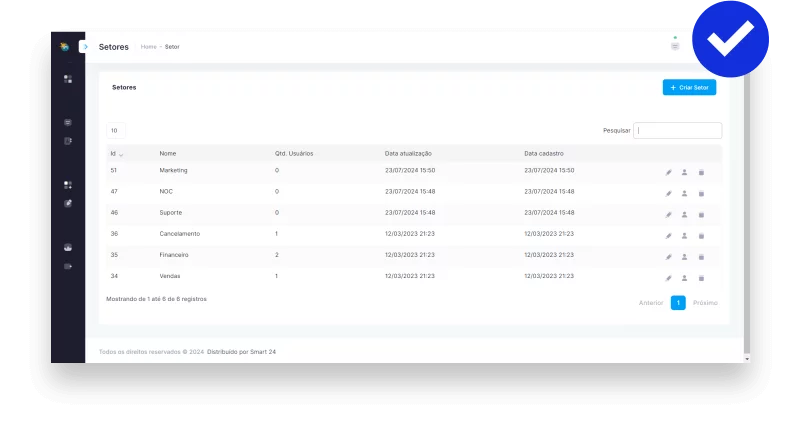
Task: Open the dashboard grid icon in sidebar
Action: [68, 79]
